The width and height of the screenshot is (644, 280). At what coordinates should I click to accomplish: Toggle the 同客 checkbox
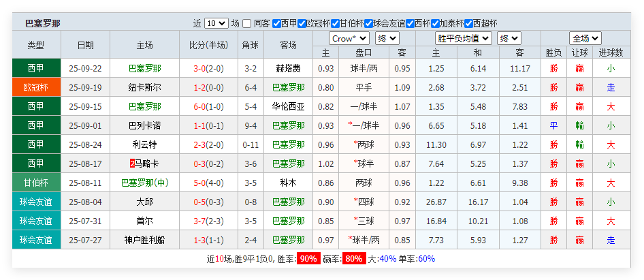click(247, 23)
